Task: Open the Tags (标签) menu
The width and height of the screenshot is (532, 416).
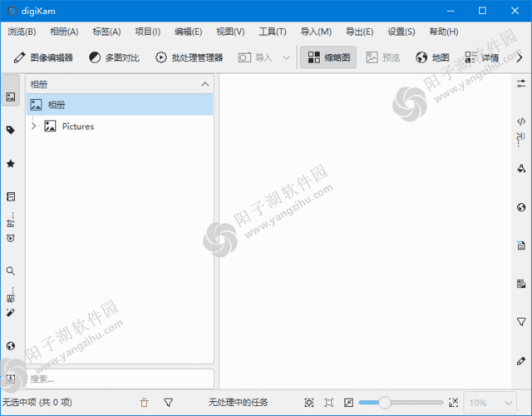Action: coord(106,32)
